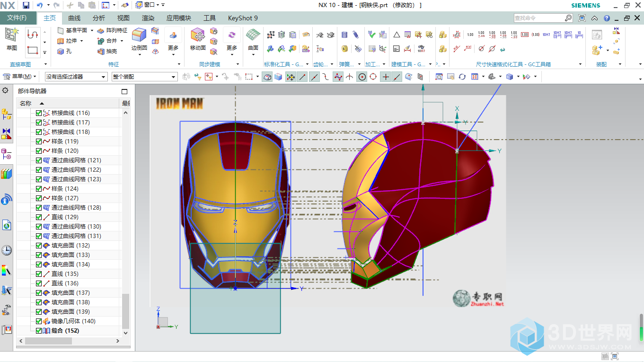Open the selection filter dropdown 没有选择过滤器

(x=76, y=77)
